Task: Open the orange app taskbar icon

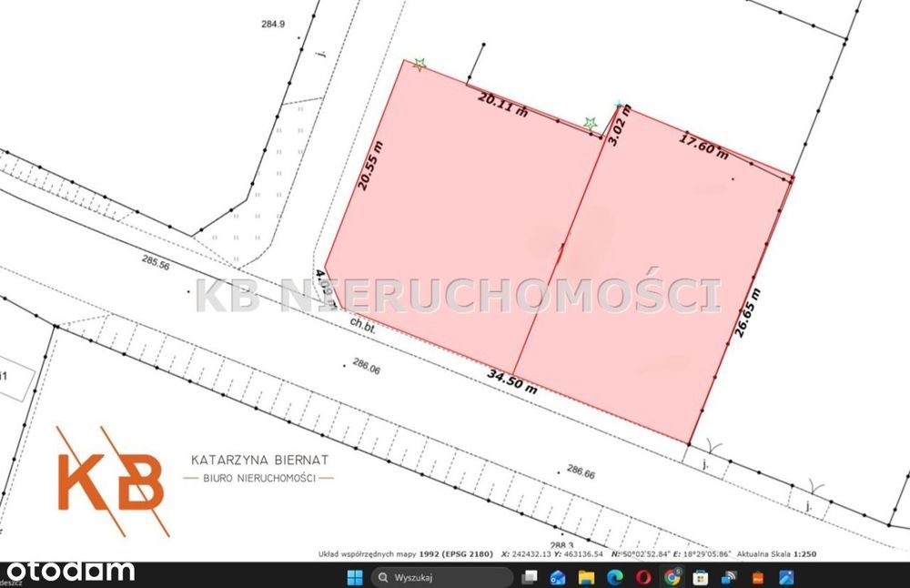Action: [x=757, y=578]
